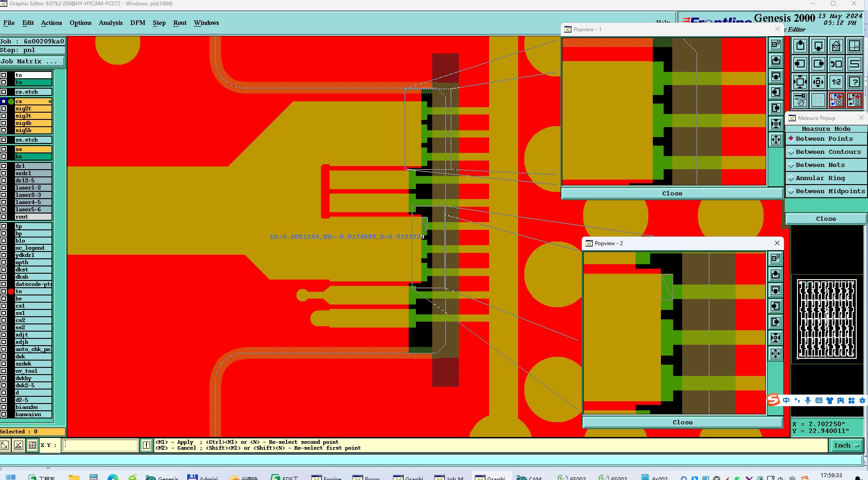The width and height of the screenshot is (868, 480).
Task: Click the CAM taskbar item
Action: [x=529, y=478]
